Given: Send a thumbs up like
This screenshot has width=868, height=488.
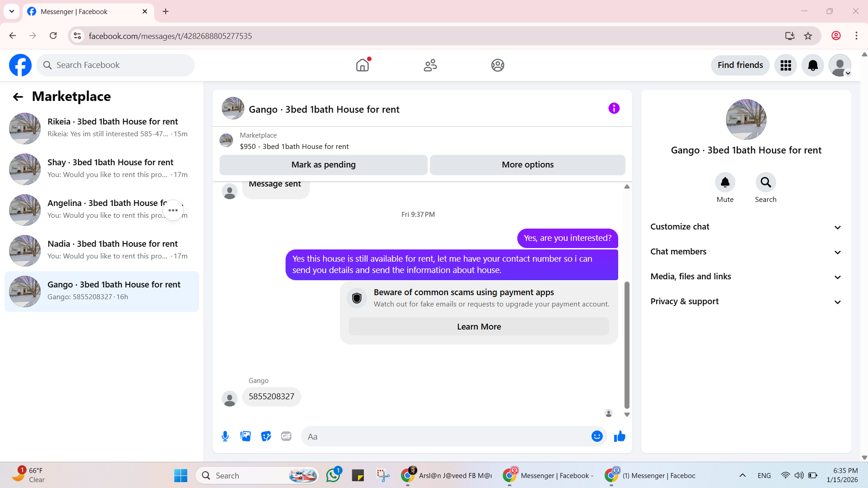Looking at the screenshot, I should click(x=620, y=436).
